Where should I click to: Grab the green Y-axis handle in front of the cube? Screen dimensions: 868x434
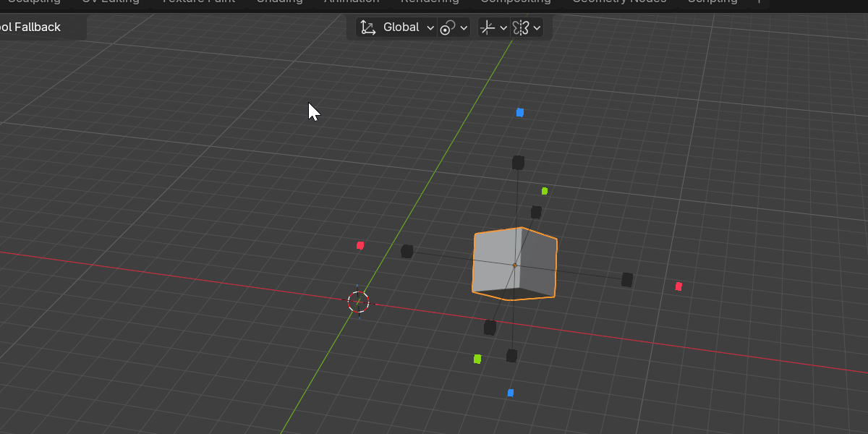tap(477, 359)
